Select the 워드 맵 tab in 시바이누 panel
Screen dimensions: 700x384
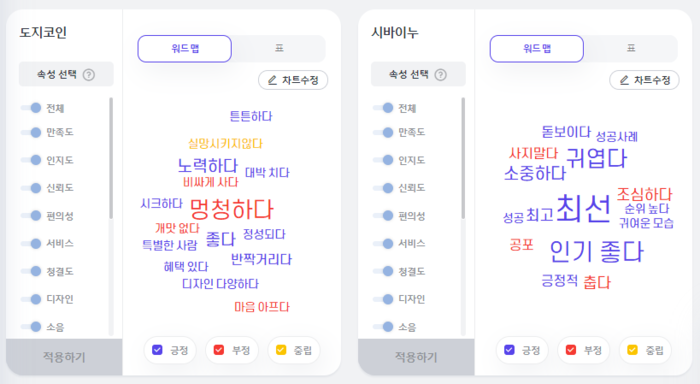[537, 48]
